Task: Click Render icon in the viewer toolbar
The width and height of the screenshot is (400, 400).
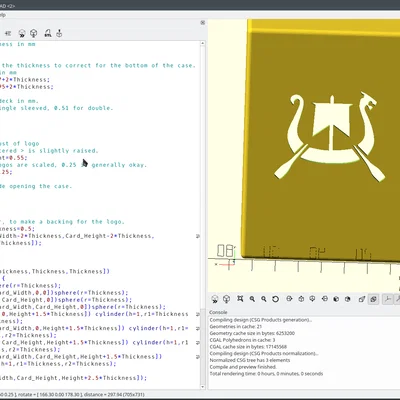Action: [x=227, y=299]
